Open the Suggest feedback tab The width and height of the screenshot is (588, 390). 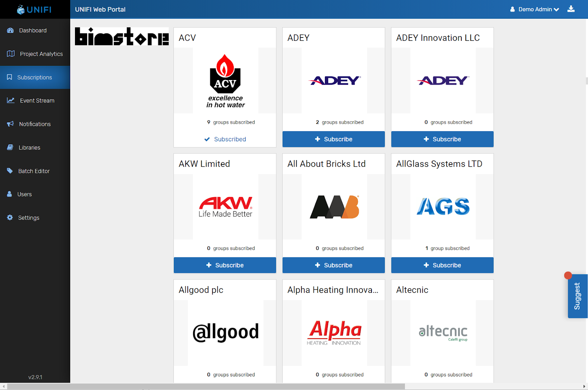577,296
